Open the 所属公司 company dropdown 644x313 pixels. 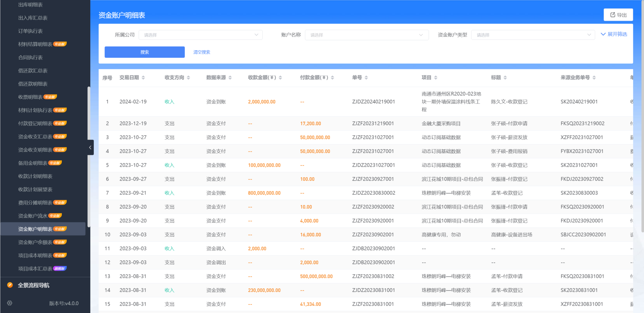coord(200,35)
